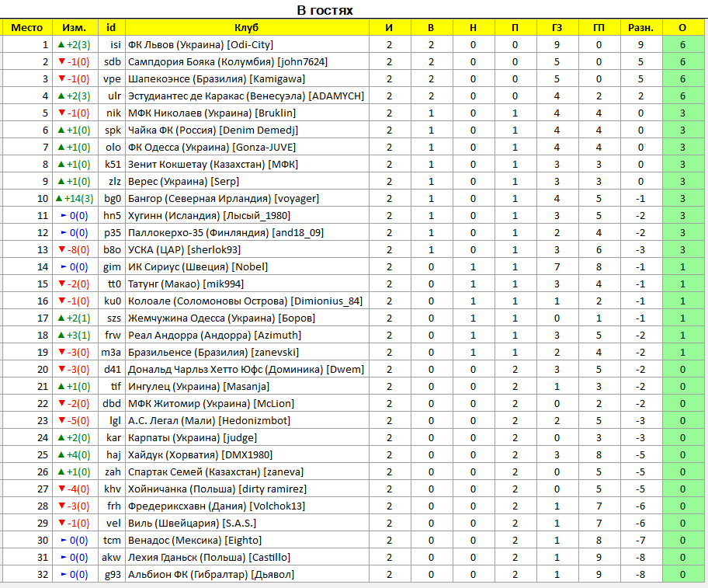Select club "Шапекоэнсе (Бразилия) [Kamigawa]"

[x=217, y=79]
